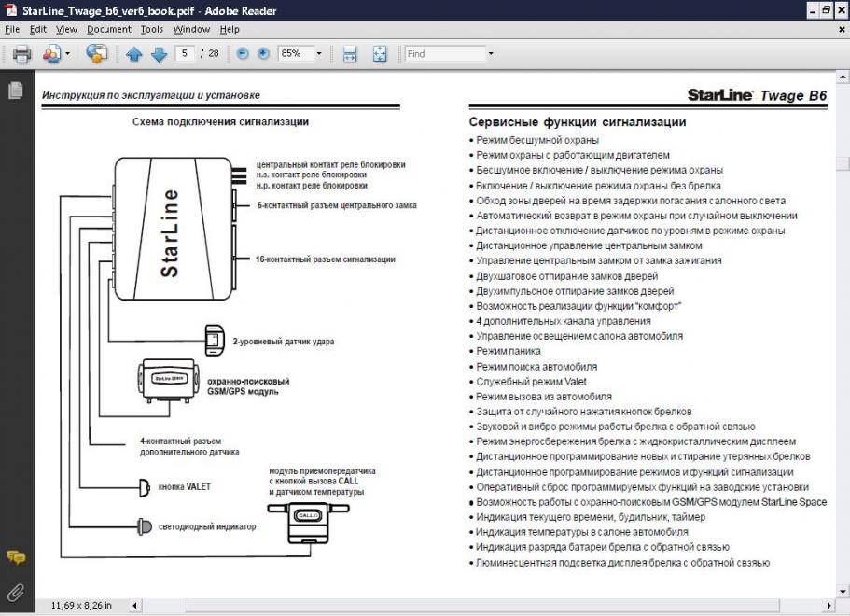Image resolution: width=850 pixels, height=616 pixels.
Task: Show the Pages navigation panel
Action: click(16, 91)
